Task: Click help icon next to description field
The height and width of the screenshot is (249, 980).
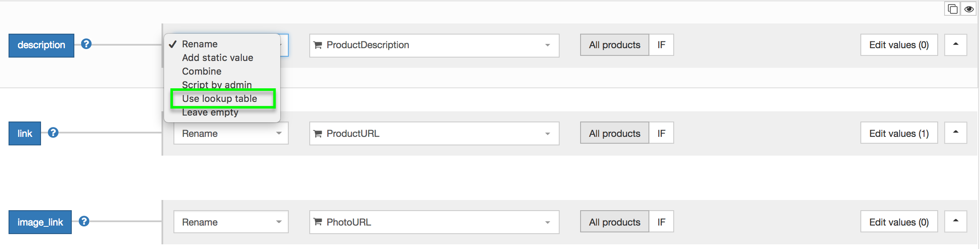Action: coord(86,44)
